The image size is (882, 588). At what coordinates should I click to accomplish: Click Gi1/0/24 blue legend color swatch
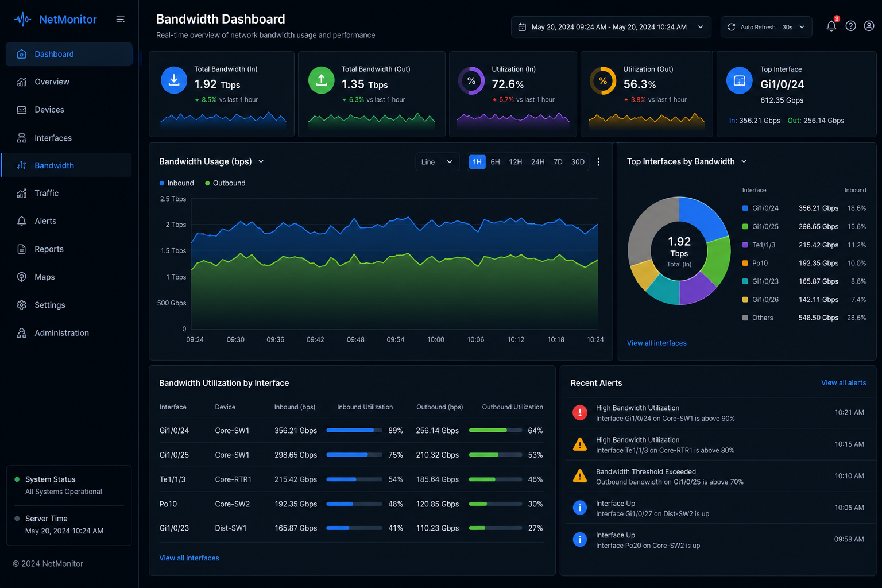tap(745, 208)
